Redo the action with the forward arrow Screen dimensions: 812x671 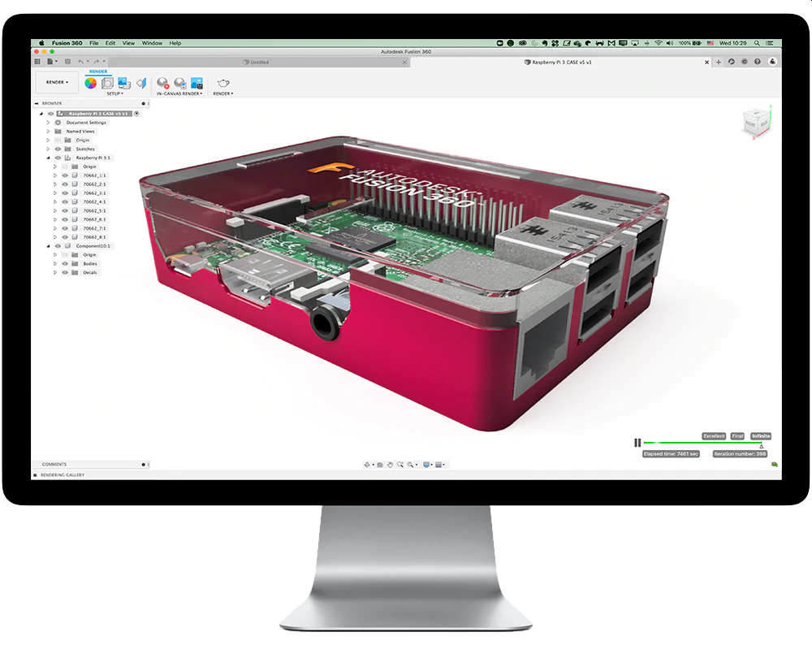point(97,62)
